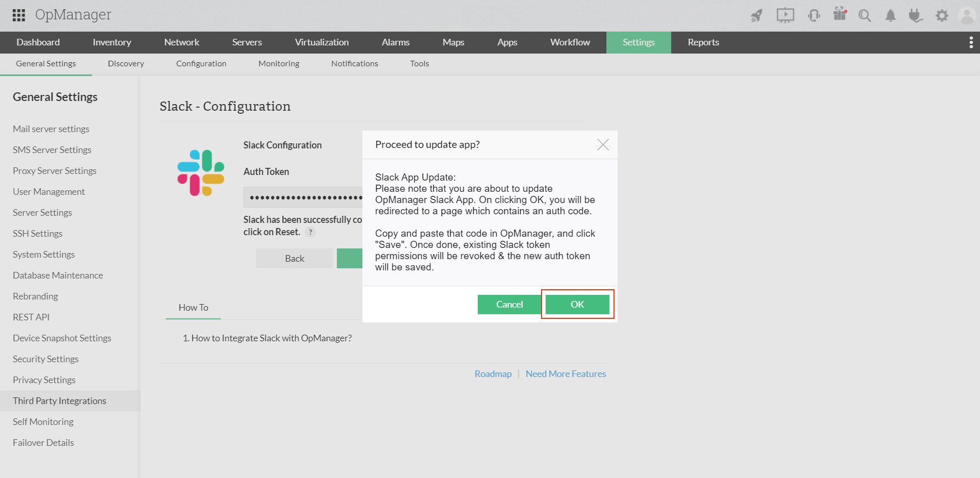Open Mail server settings
The image size is (980, 478).
tap(51, 129)
